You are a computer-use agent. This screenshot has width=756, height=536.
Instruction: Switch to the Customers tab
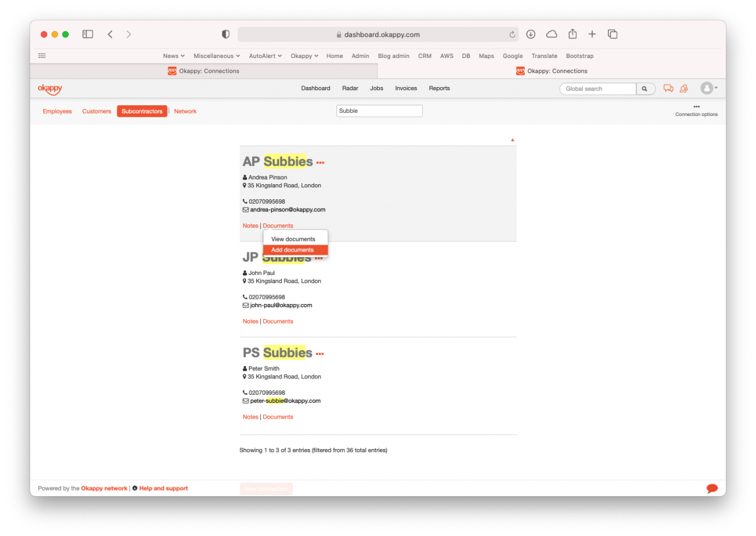(96, 111)
